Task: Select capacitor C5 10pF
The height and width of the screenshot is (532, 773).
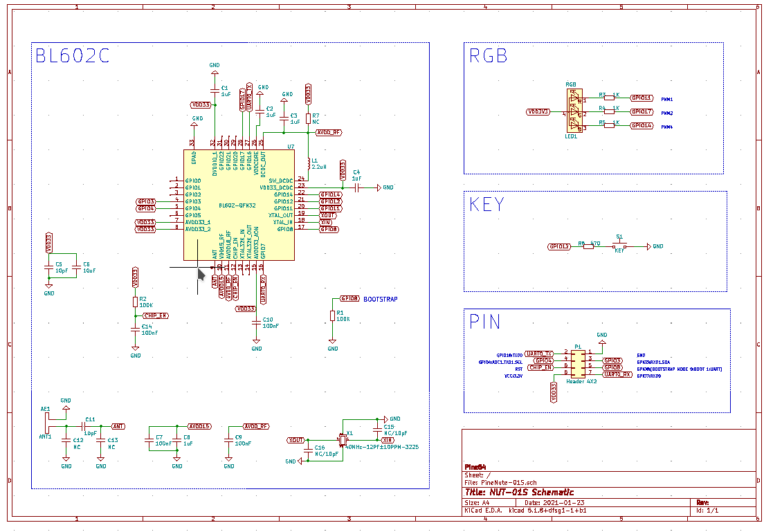Action: click(x=48, y=267)
